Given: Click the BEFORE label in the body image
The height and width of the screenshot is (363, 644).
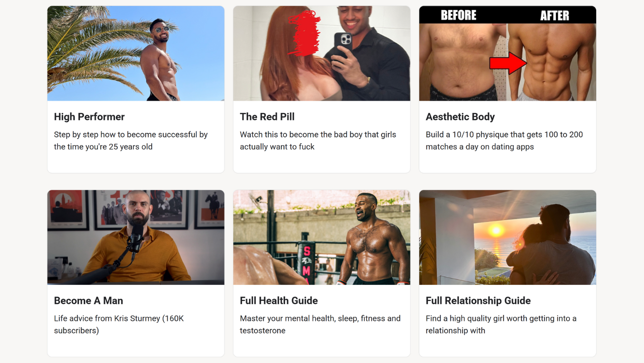Looking at the screenshot, I should point(459,15).
